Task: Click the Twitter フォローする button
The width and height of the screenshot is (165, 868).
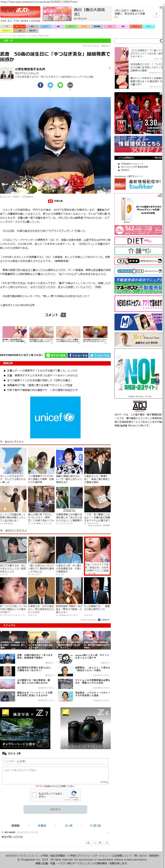Action: tap(100, 355)
